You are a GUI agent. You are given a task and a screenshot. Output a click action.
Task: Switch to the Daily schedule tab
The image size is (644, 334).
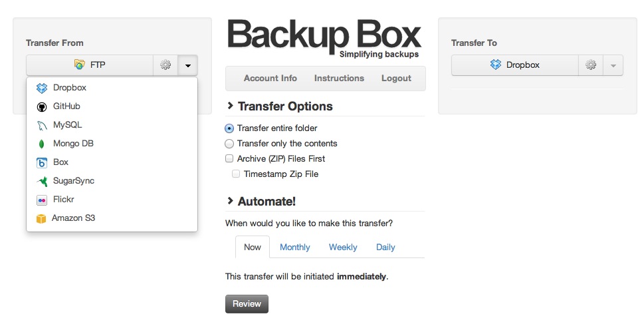coord(385,248)
